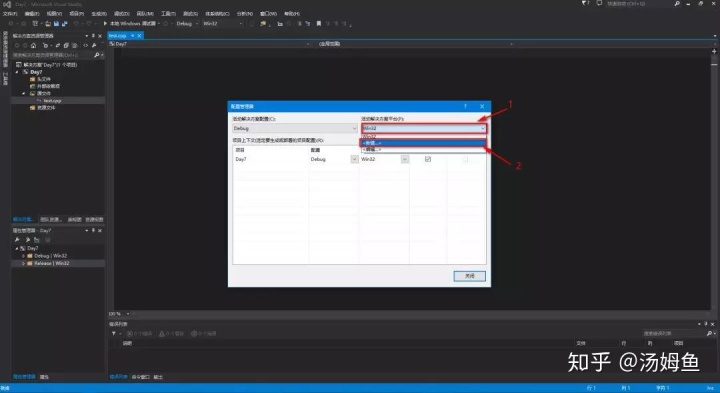Click the bookmark icon in the main toolbar

tap(319, 23)
